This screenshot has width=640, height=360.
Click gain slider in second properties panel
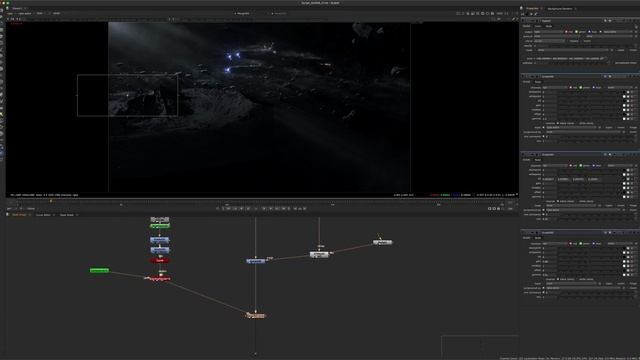pos(589,105)
